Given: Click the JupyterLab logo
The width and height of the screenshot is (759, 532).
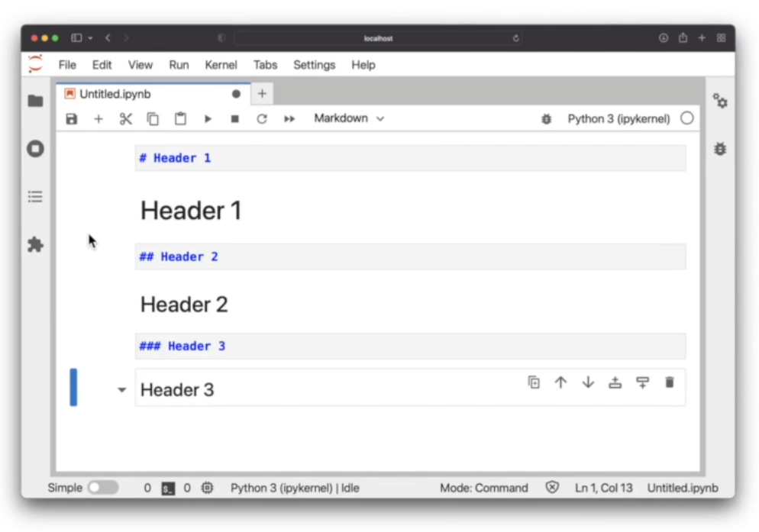Looking at the screenshot, I should (35, 64).
